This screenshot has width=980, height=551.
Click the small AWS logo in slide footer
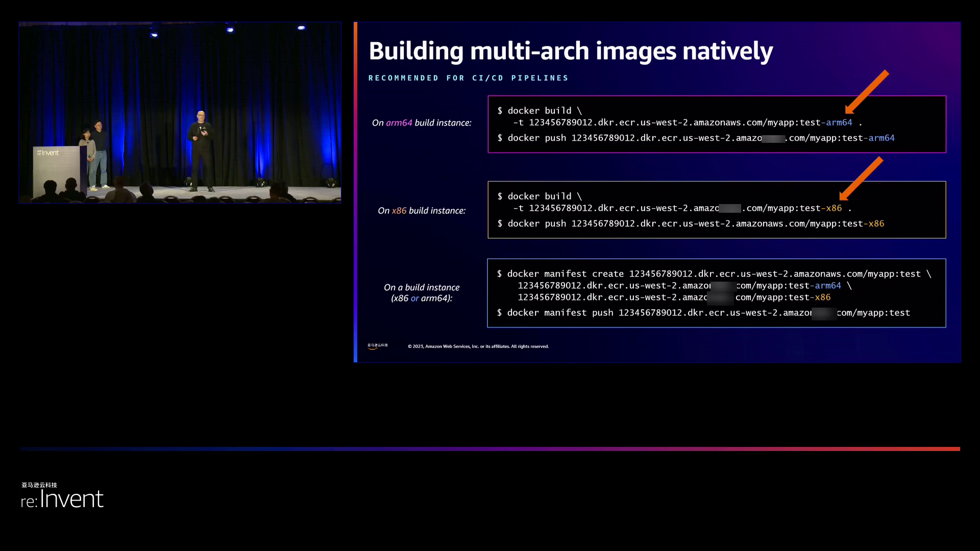(377, 346)
